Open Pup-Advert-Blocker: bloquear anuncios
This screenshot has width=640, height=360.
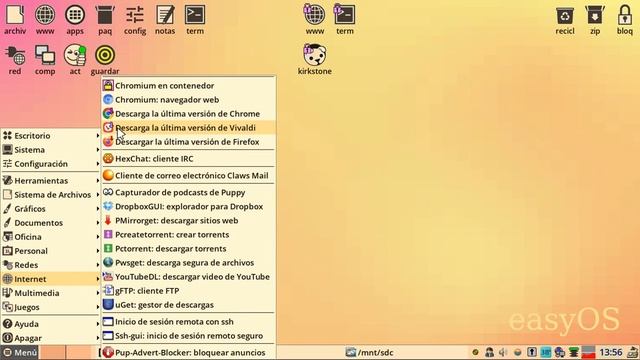click(188, 353)
